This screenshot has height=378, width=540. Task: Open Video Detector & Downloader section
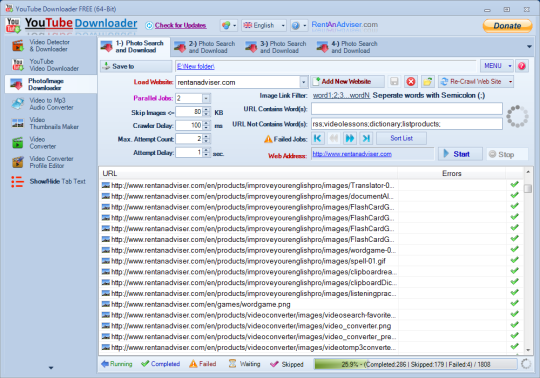tap(50, 45)
